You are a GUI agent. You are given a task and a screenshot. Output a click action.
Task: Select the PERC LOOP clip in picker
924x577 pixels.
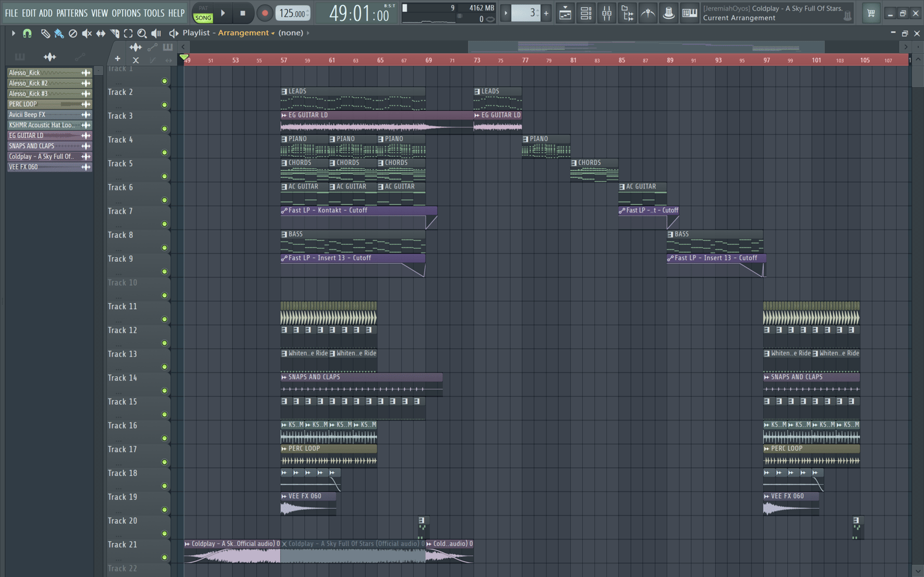pyautogui.click(x=49, y=104)
